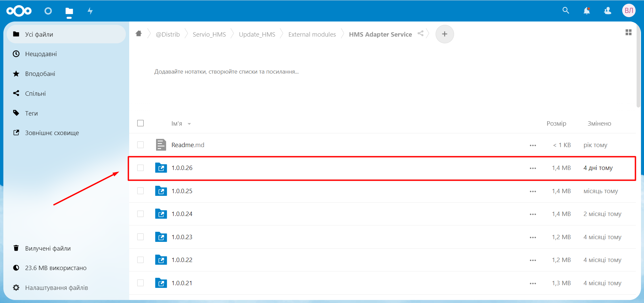Click share icon beside HMS Adapter Service
Screen dimensions: 644x303
pos(420,34)
